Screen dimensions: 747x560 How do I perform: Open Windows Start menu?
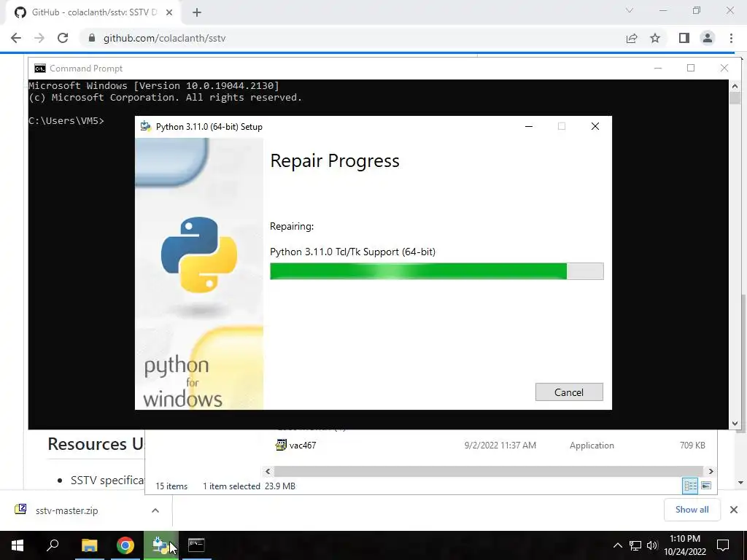(x=18, y=545)
